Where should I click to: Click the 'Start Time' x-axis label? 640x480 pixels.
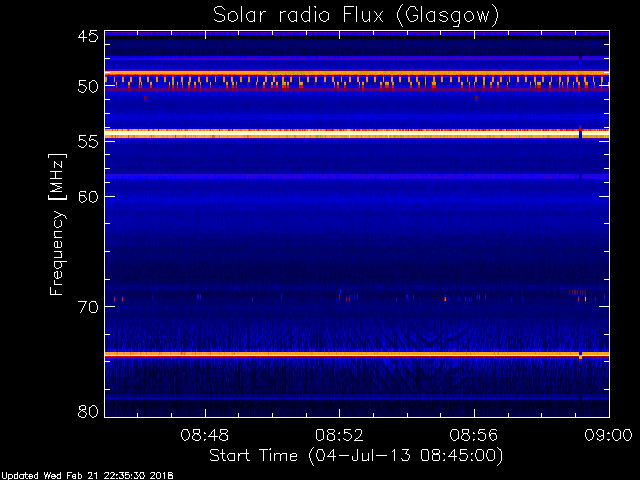(x=355, y=455)
